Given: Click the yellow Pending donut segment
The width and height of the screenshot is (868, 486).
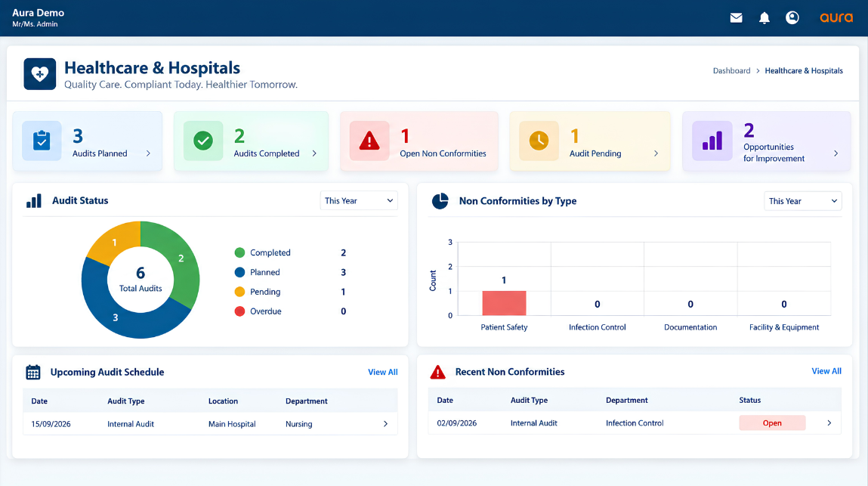Looking at the screenshot, I should tap(115, 242).
